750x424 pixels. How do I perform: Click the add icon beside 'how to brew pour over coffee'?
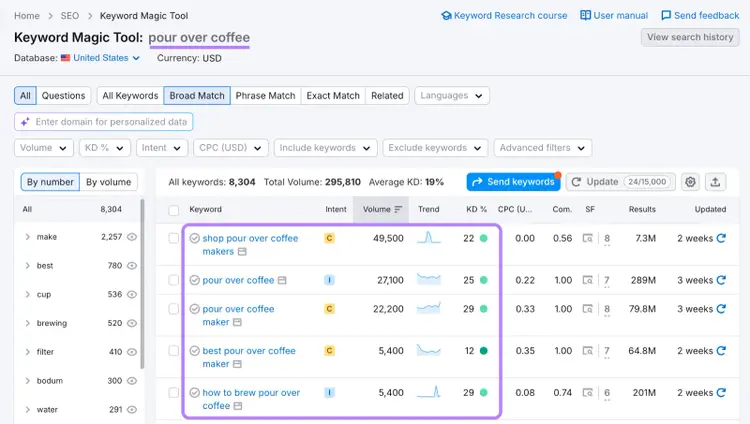pyautogui.click(x=194, y=392)
